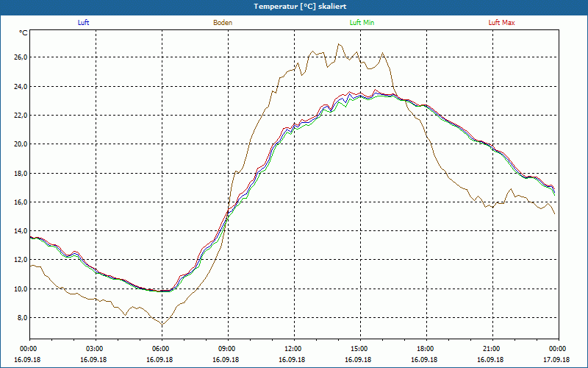This screenshot has width=588, height=368.
Task: Click the 14,0 y-axis value
Action: [21, 231]
